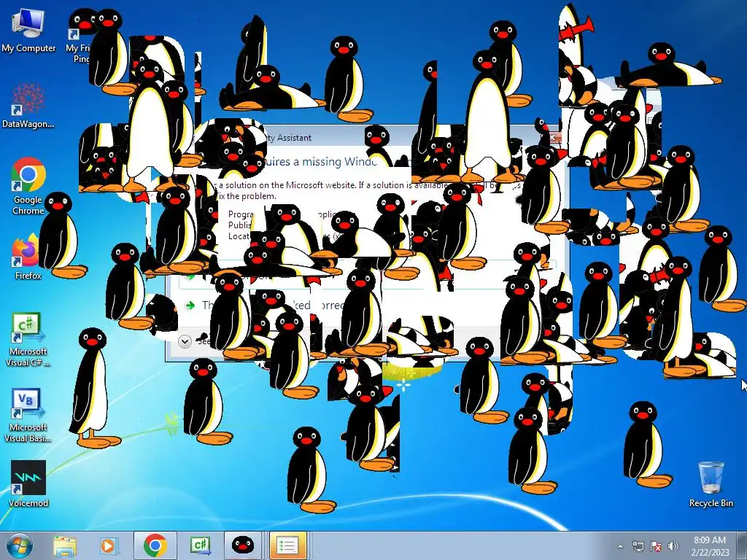Open Windows Media Player taskbar icon
The image size is (747, 560).
coord(109,545)
